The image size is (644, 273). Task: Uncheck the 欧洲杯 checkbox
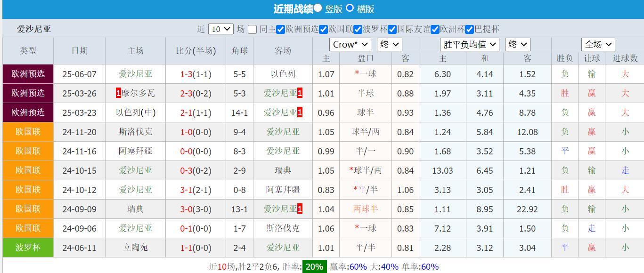(x=434, y=29)
